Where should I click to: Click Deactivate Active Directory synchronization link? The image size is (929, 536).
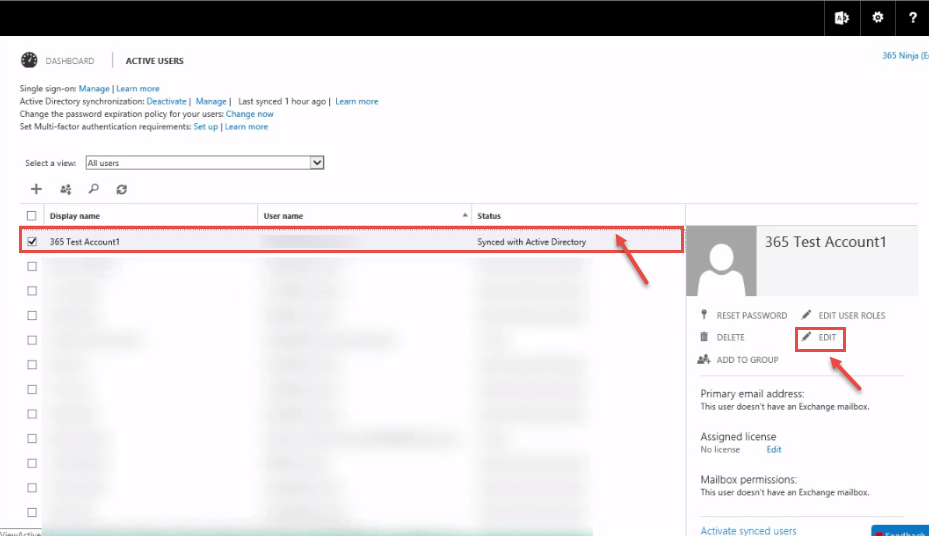pyautogui.click(x=166, y=101)
